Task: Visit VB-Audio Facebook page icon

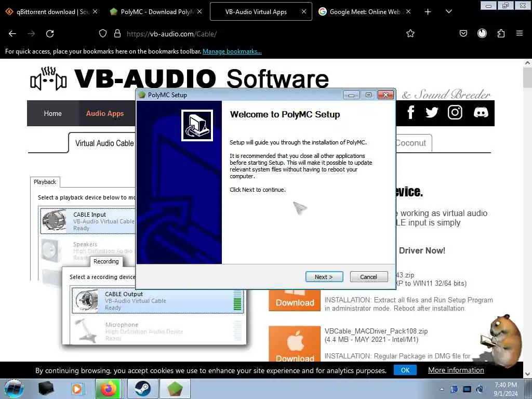Action: (411, 112)
